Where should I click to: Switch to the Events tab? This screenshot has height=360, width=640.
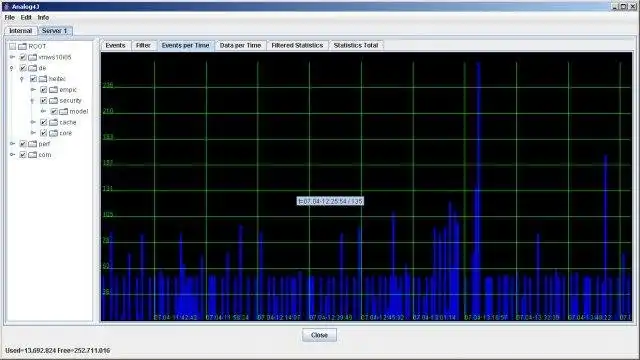(116, 45)
